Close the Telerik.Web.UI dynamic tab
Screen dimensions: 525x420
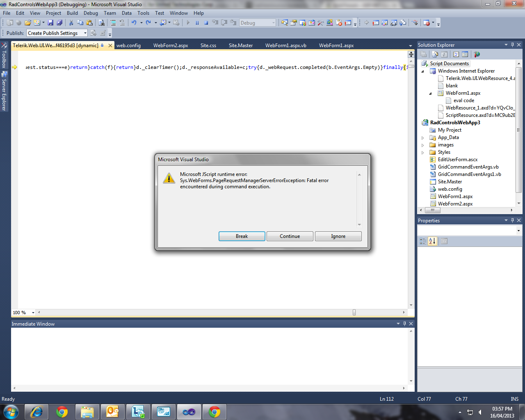(x=110, y=46)
